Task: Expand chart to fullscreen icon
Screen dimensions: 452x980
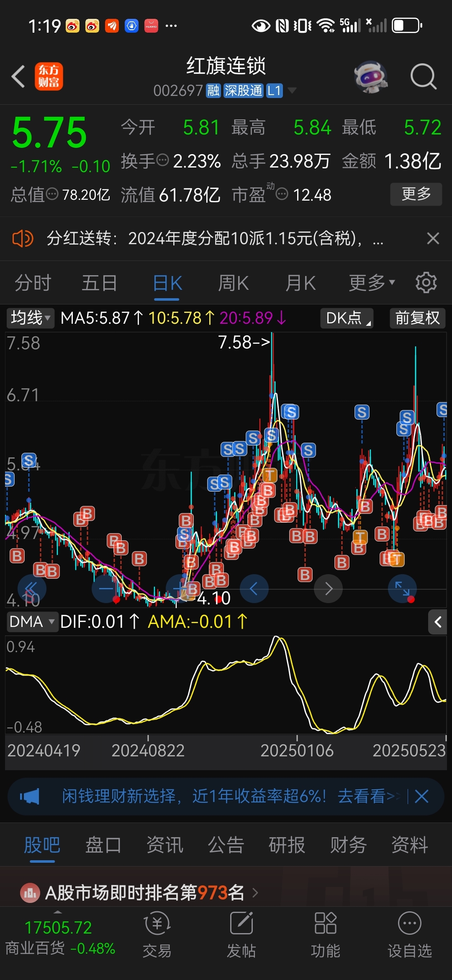Action: point(403,588)
